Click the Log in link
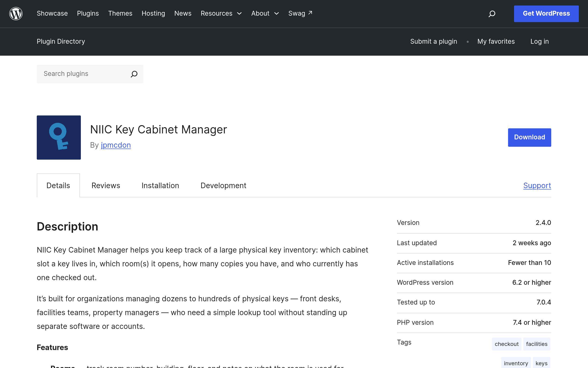This screenshot has width=588, height=368. click(x=539, y=41)
